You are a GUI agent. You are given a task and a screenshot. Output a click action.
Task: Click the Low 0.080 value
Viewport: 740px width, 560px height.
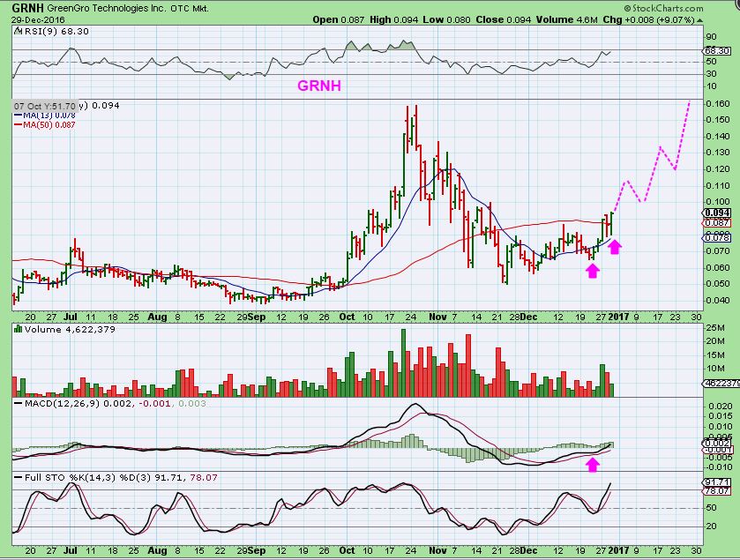446,19
